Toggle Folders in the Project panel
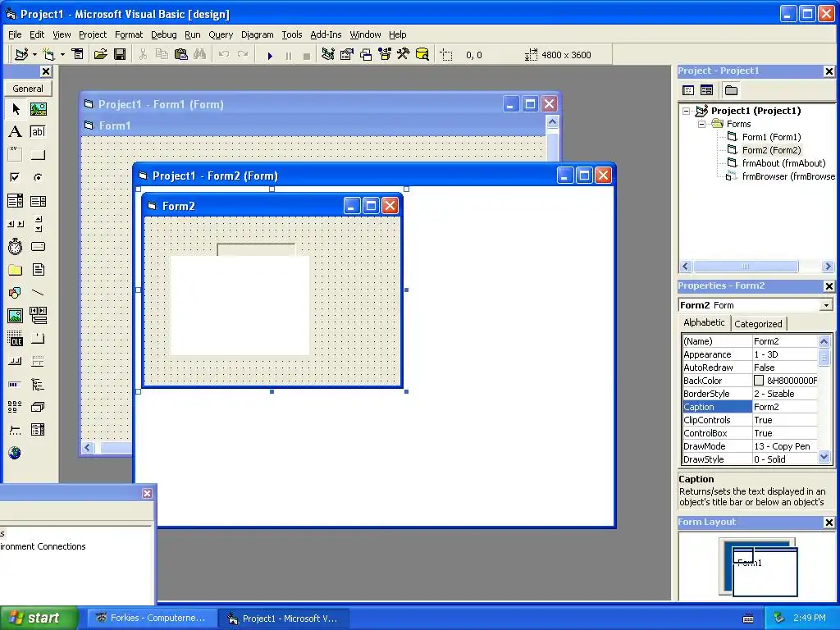The width and height of the screenshot is (840, 630). pos(731,90)
